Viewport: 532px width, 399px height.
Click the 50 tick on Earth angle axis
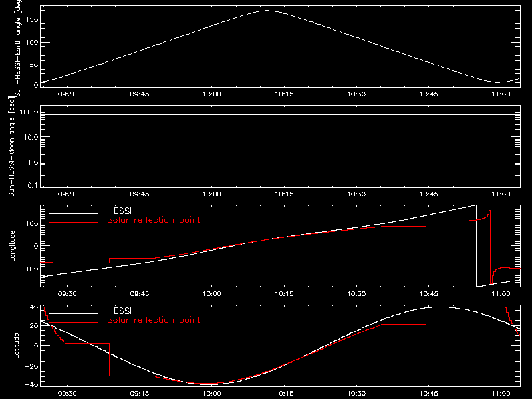click(34, 65)
